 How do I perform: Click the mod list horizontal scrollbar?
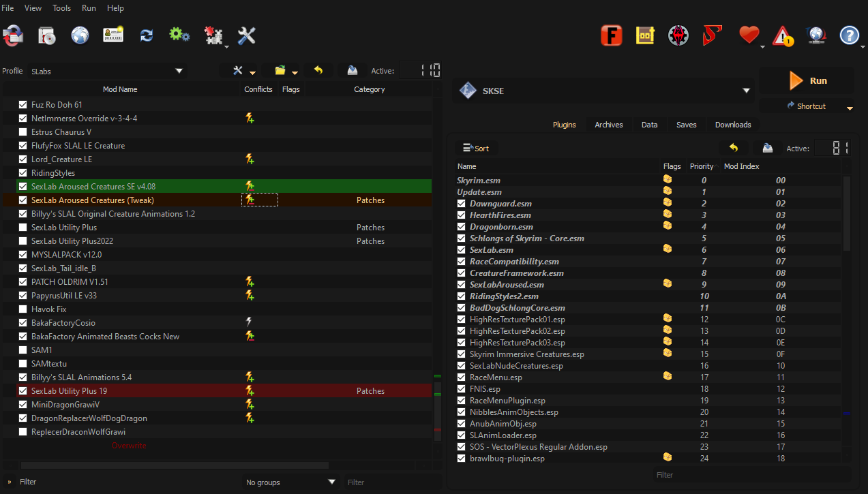tap(175, 466)
